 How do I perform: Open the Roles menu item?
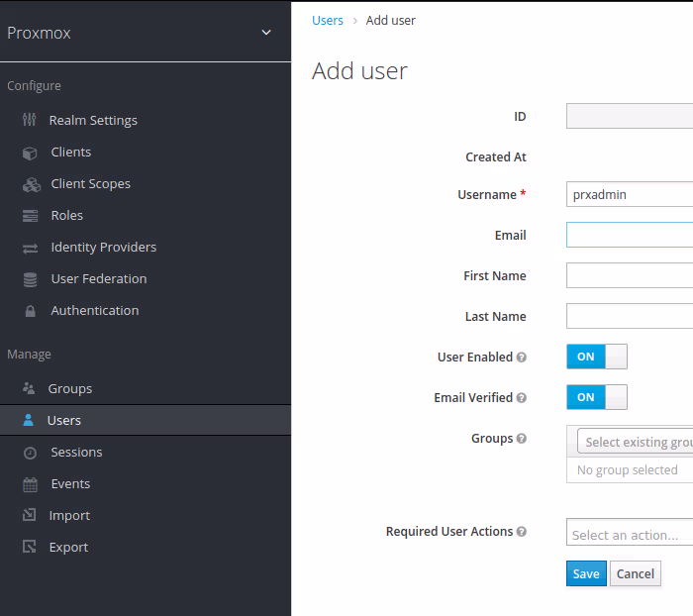tap(66, 216)
